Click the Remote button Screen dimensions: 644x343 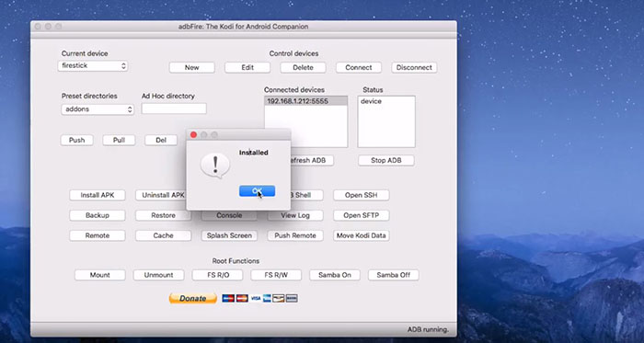[98, 235]
